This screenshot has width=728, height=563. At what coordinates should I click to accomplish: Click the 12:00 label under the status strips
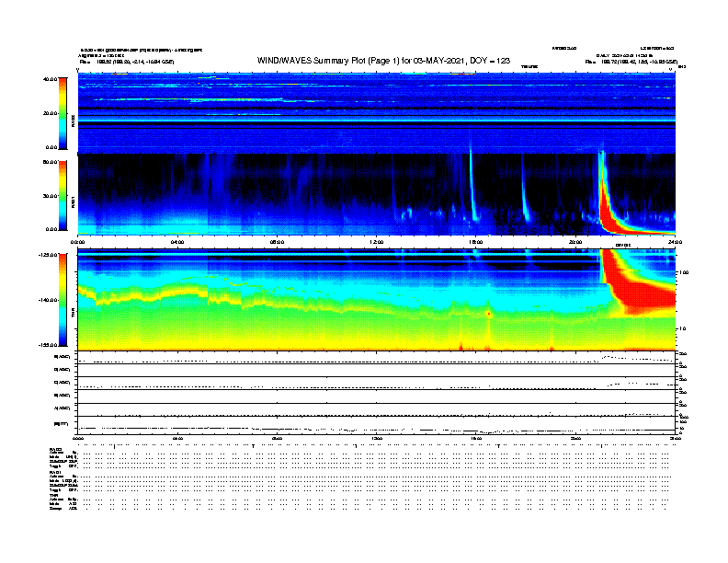pos(377,438)
